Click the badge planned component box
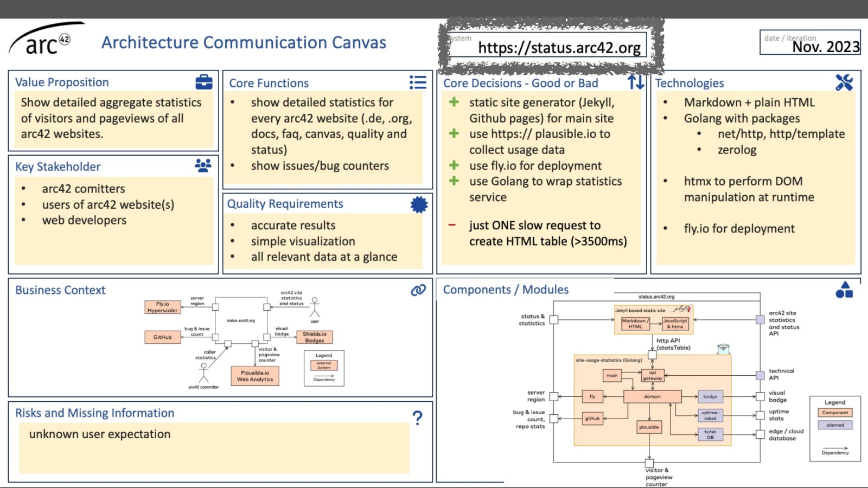Screen dimensions: 868x488 click(x=710, y=396)
